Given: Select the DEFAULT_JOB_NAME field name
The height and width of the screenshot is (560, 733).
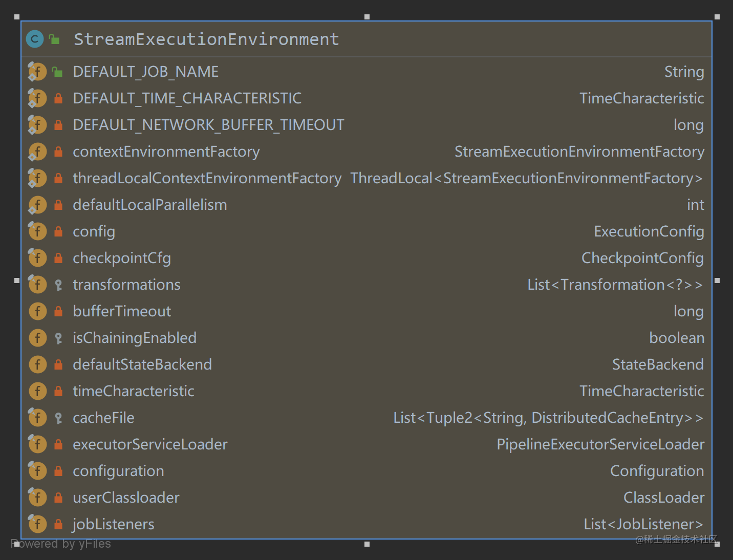Looking at the screenshot, I should (x=146, y=72).
